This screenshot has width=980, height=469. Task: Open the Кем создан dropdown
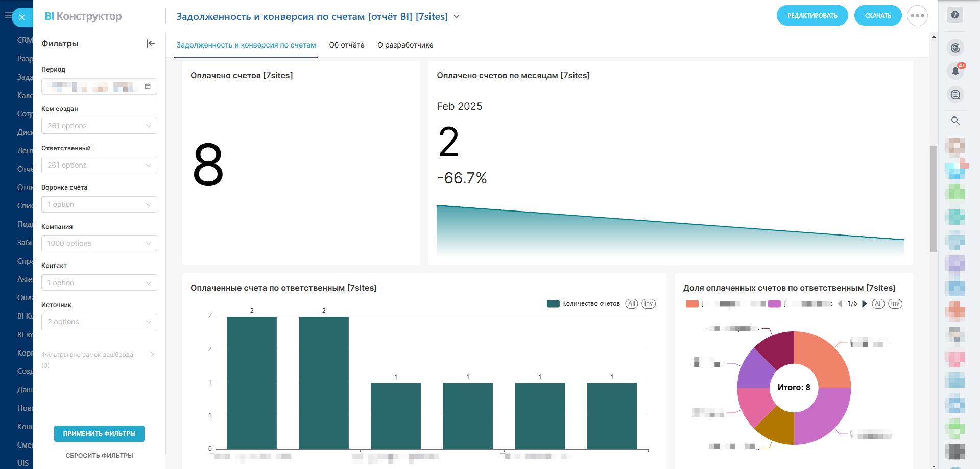click(x=99, y=126)
